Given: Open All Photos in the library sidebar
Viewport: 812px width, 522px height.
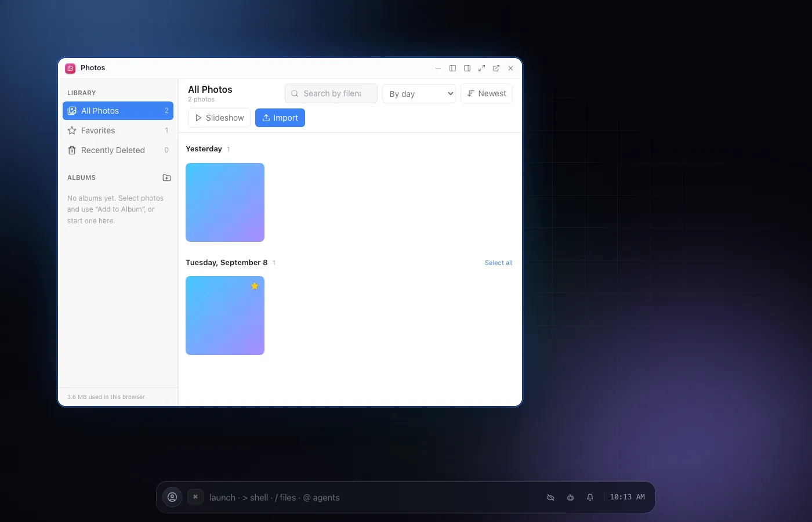Looking at the screenshot, I should (x=118, y=111).
